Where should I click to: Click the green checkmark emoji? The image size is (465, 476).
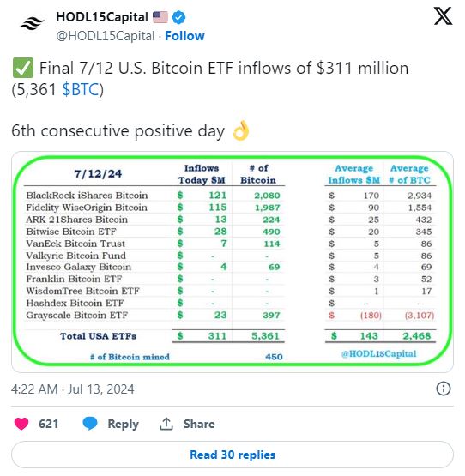(23, 68)
